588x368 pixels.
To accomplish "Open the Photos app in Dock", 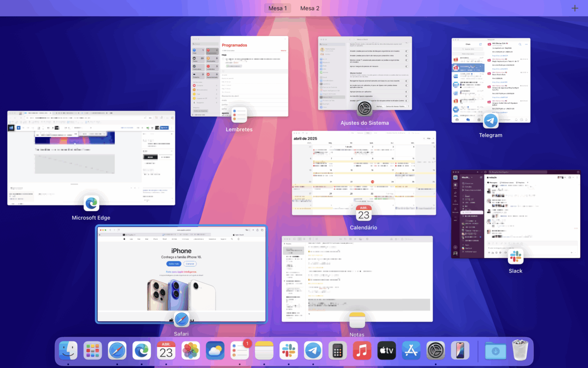I will click(x=190, y=351).
